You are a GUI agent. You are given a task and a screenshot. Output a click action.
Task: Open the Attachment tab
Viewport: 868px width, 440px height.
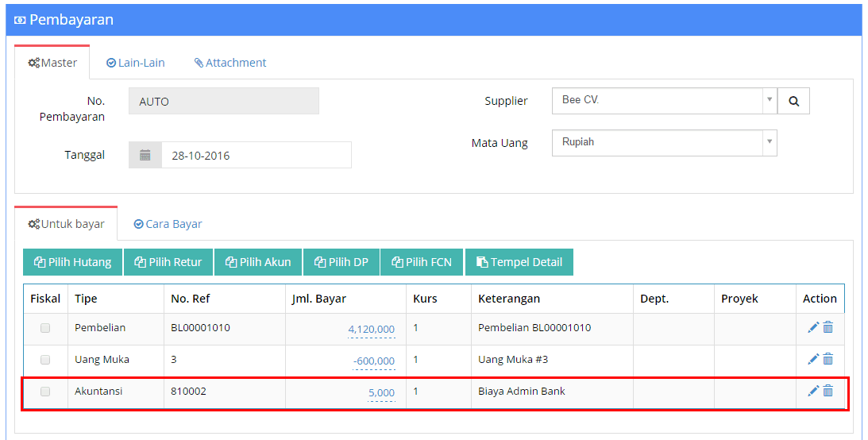click(230, 63)
